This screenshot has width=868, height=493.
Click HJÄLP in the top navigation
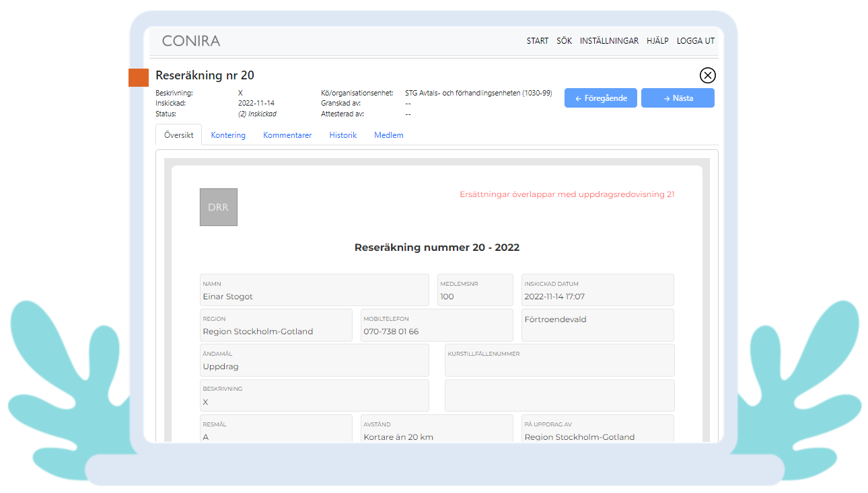(x=657, y=41)
